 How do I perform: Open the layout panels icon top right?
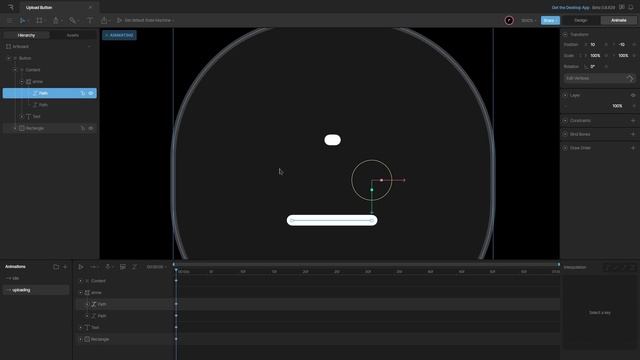tap(622, 7)
